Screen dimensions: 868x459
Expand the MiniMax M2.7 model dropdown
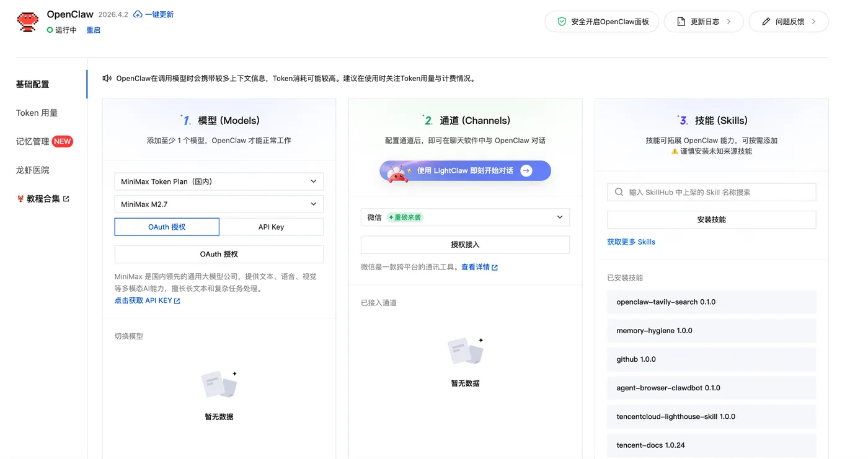point(219,204)
